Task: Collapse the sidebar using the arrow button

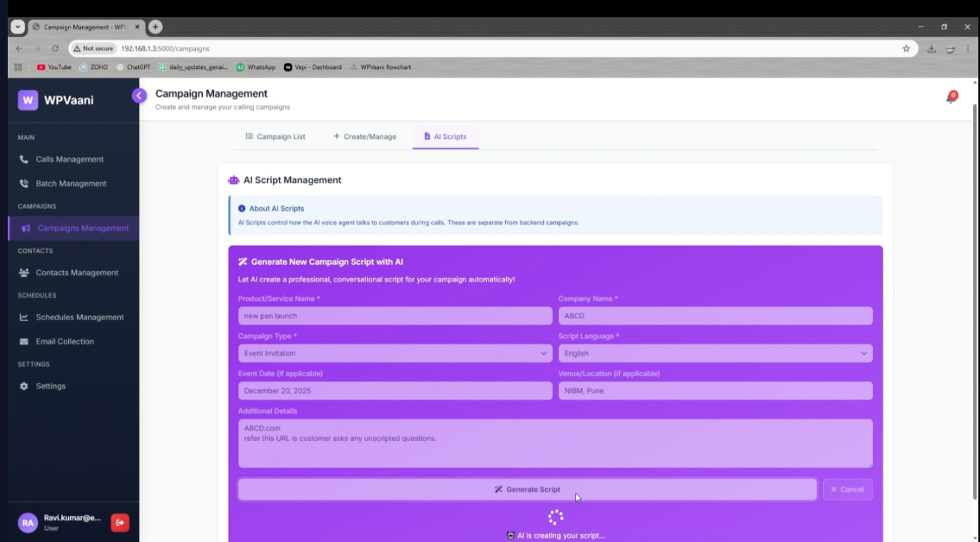Action: [x=139, y=95]
